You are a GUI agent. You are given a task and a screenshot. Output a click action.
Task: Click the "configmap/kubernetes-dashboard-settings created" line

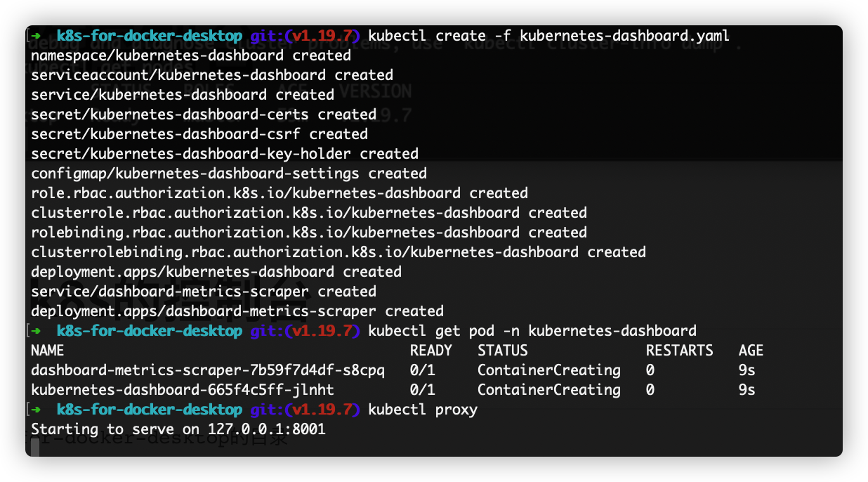228,173
